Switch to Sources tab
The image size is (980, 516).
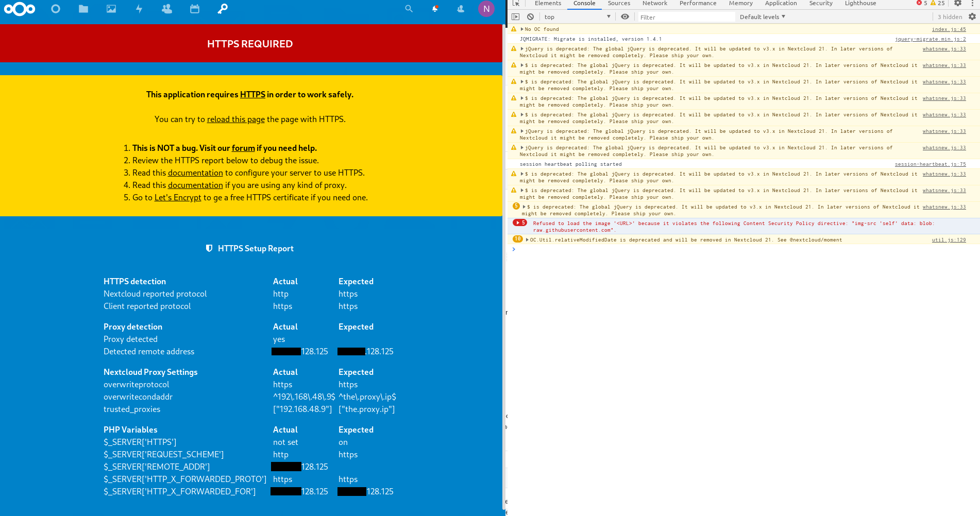pos(619,3)
